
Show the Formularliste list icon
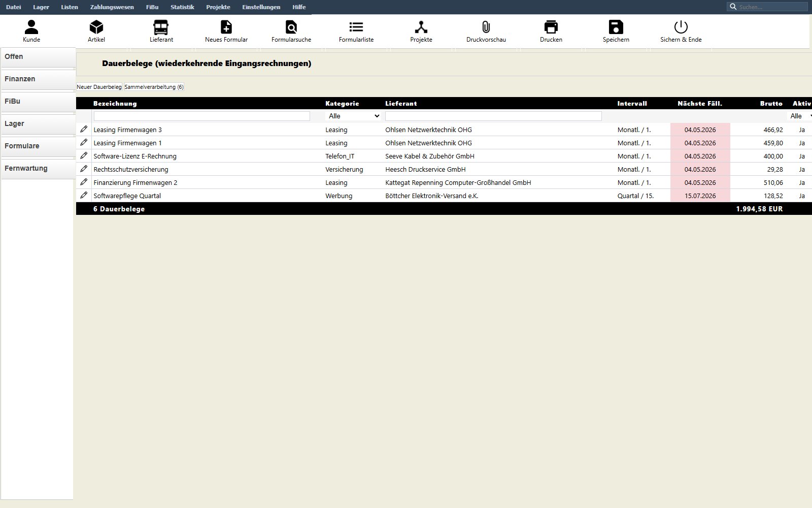point(356,27)
